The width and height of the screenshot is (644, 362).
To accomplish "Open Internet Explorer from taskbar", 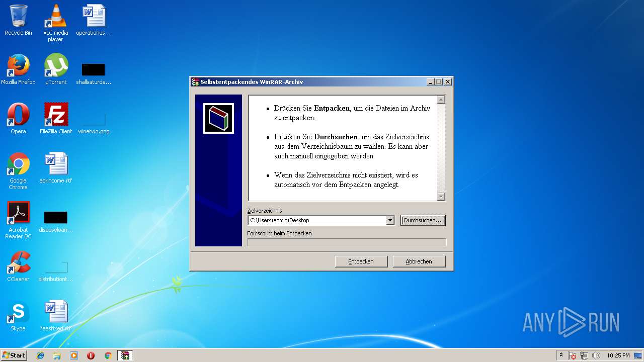I will pos(40,355).
